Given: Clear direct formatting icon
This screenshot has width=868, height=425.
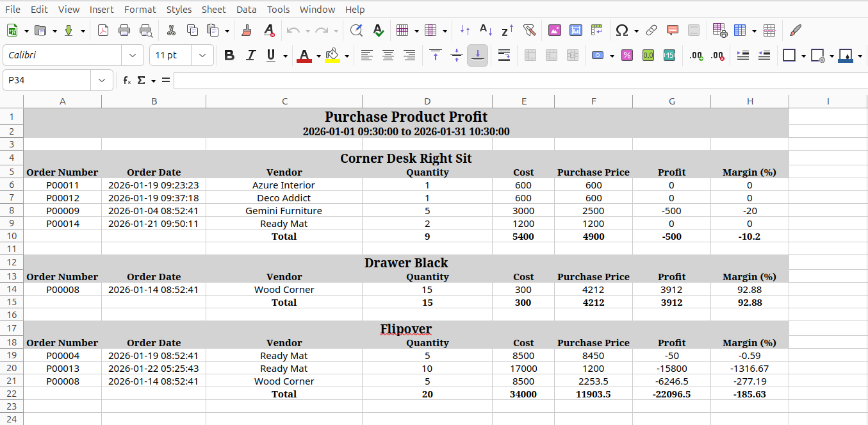Looking at the screenshot, I should (x=269, y=30).
